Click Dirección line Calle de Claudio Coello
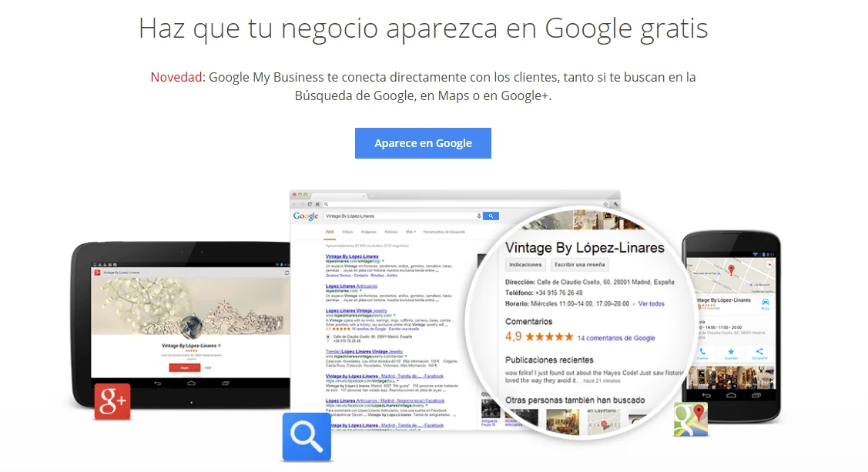This screenshot has width=868, height=472. tap(589, 283)
